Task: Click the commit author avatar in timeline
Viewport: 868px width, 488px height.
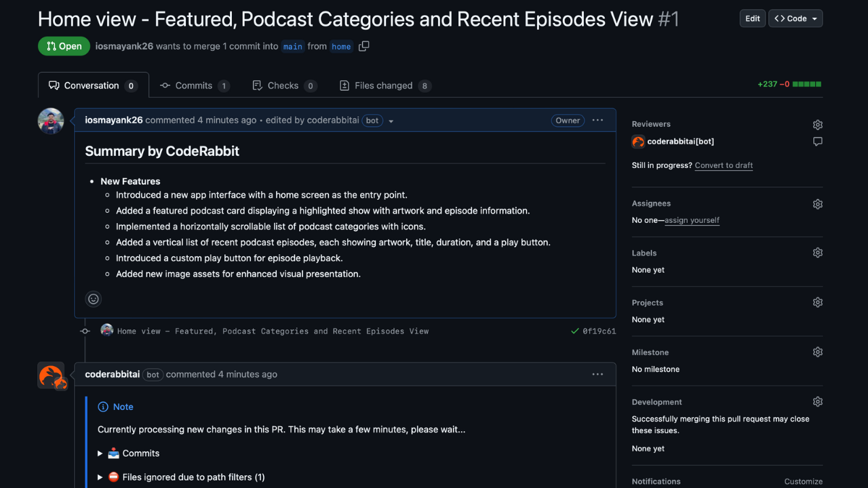Action: point(107,331)
